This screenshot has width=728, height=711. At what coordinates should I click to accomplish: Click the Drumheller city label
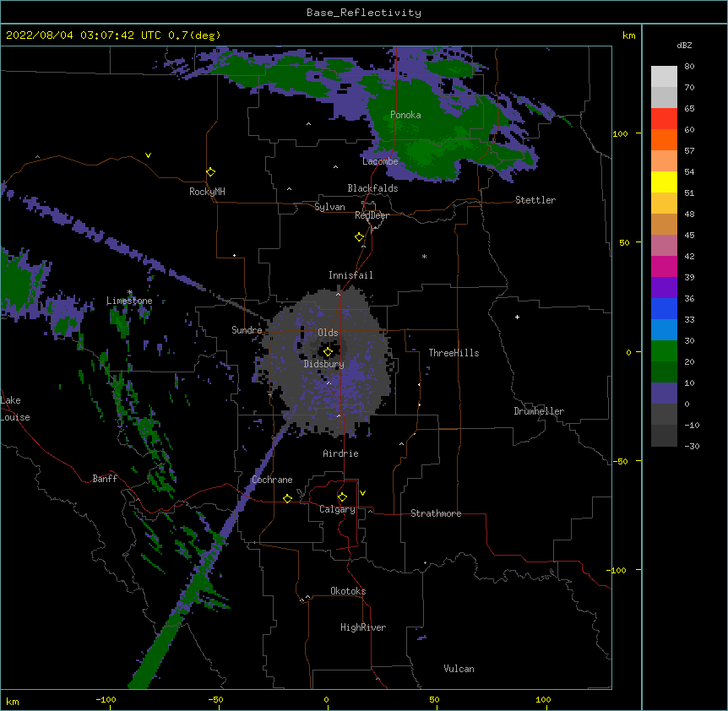point(539,411)
